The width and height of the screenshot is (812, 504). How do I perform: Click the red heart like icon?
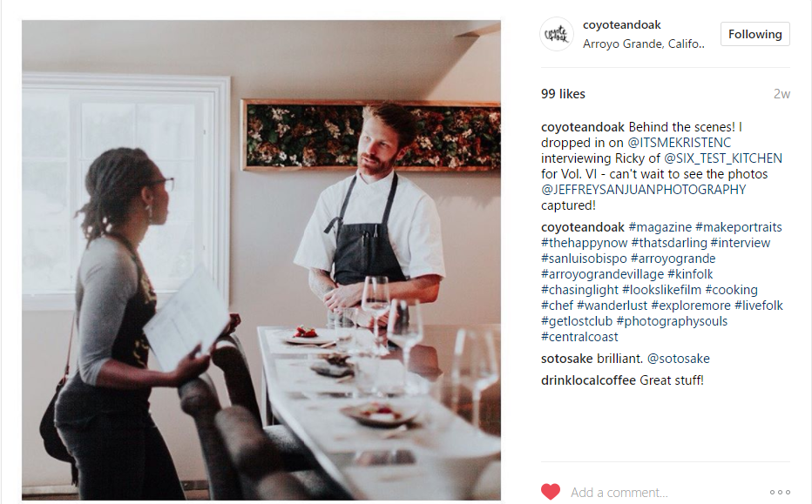[551, 492]
